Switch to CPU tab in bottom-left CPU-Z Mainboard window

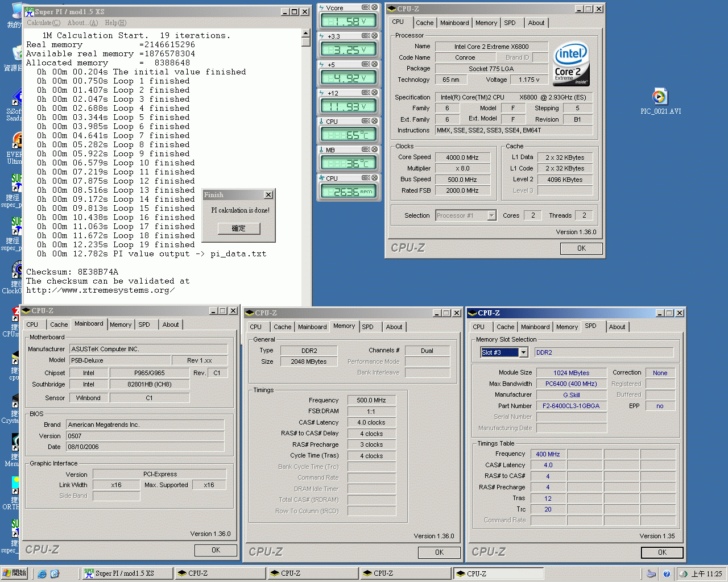point(32,325)
